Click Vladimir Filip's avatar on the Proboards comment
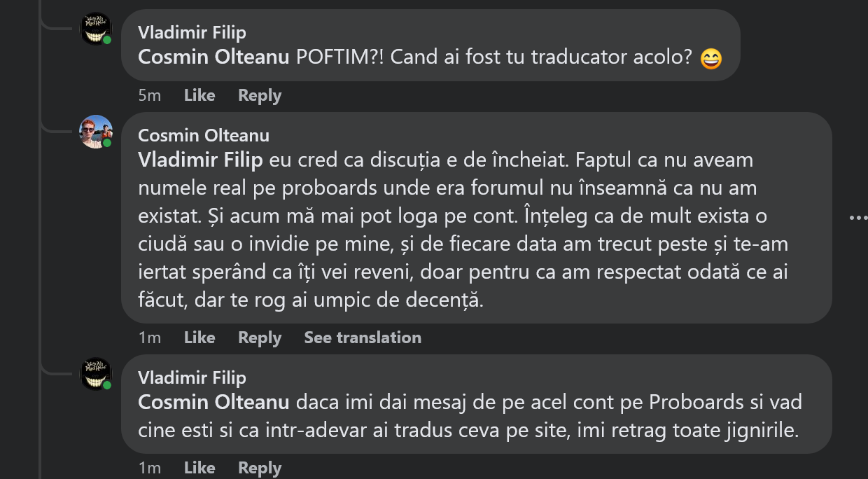868x479 pixels. pyautogui.click(x=96, y=374)
